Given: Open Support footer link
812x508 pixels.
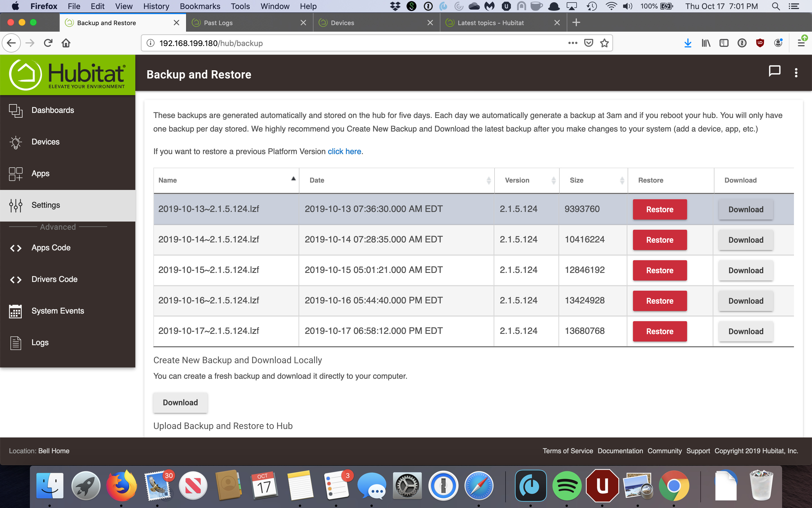Looking at the screenshot, I should point(698,451).
